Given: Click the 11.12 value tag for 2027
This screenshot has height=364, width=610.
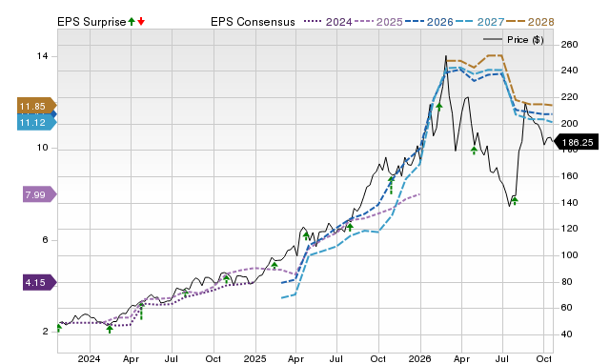Looking at the screenshot, I should click(36, 123).
